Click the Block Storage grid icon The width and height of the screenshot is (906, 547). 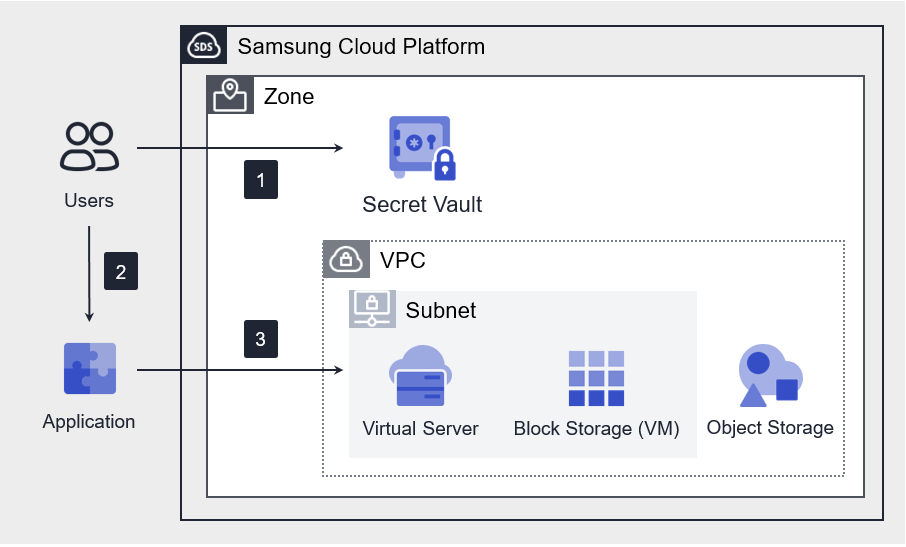[596, 378]
